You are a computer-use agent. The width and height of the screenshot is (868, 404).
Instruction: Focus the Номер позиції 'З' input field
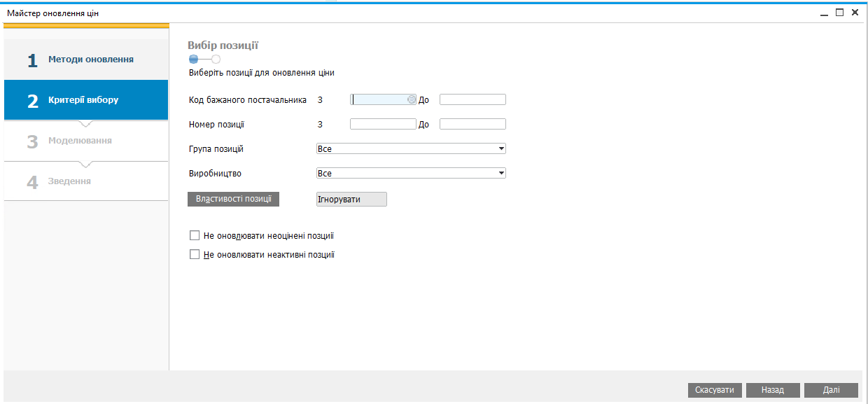pyautogui.click(x=383, y=125)
